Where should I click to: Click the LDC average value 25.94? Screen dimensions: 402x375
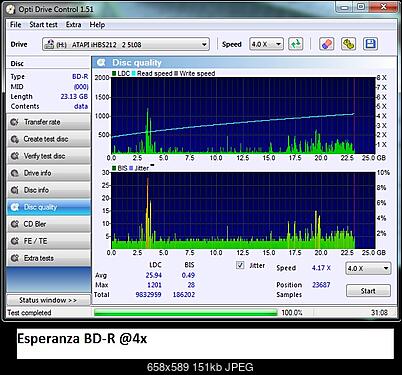(x=154, y=275)
